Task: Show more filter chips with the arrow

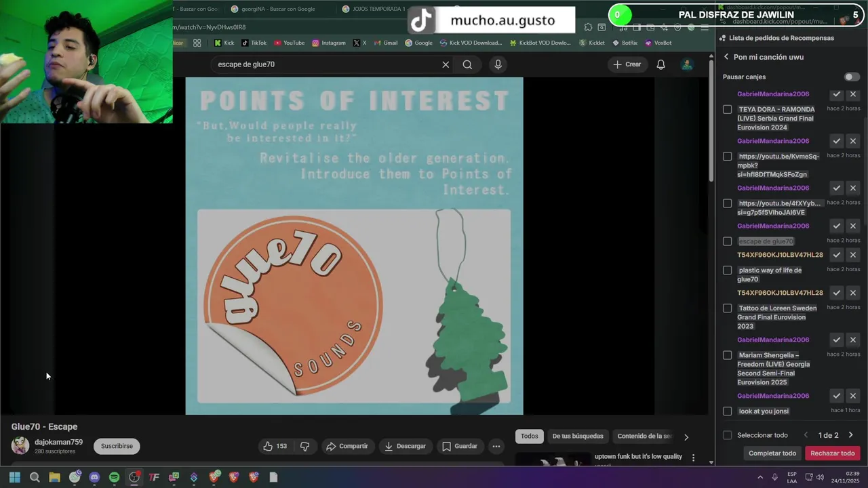Action: [x=686, y=437]
